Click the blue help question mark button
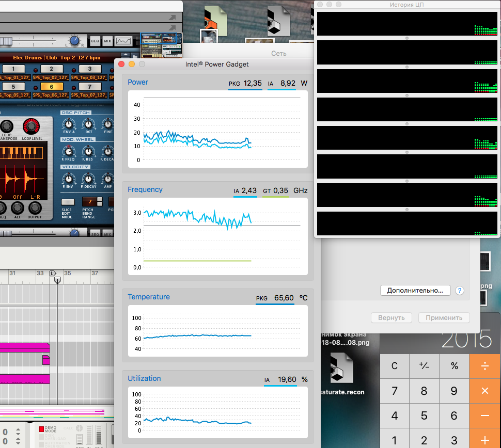 point(460,291)
